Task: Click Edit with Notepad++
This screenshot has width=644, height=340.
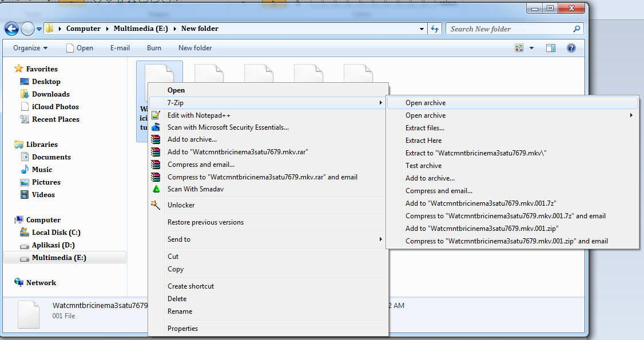Action: (x=268, y=115)
